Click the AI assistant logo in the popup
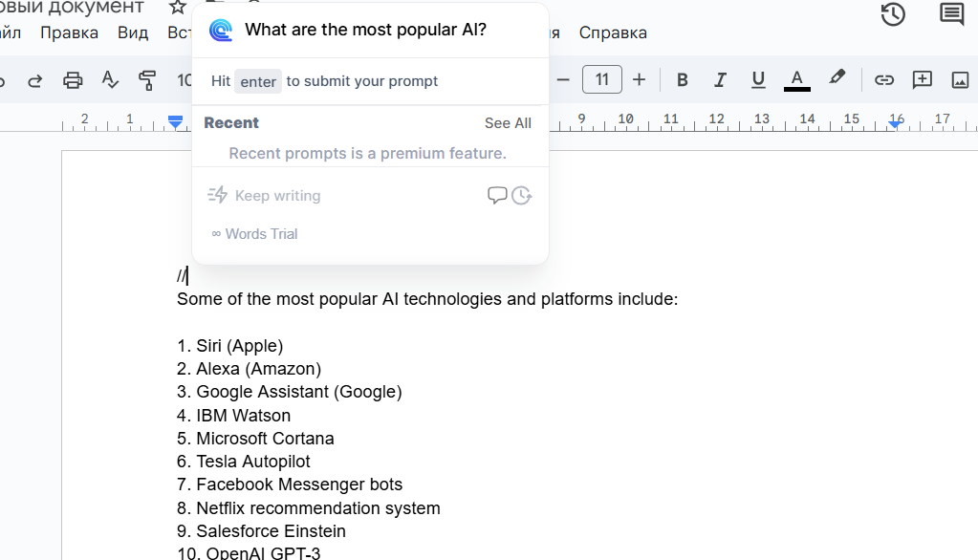This screenshot has height=560, width=978. pos(220,30)
